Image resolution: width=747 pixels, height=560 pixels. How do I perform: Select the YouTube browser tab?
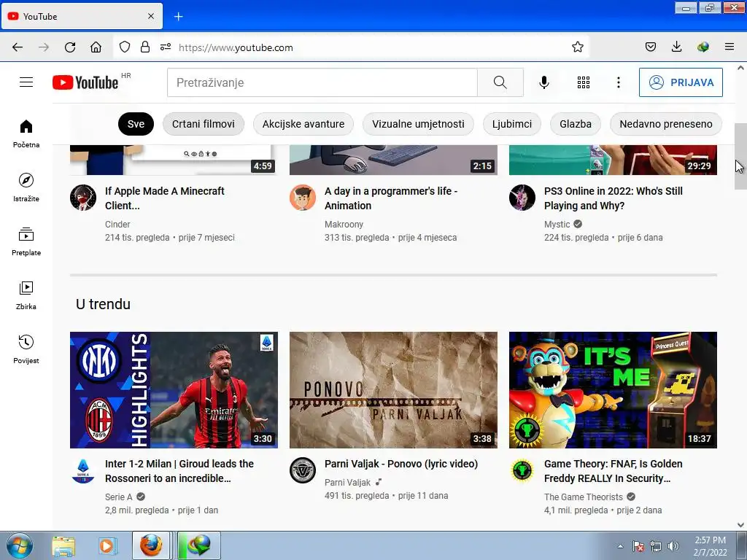(81, 16)
